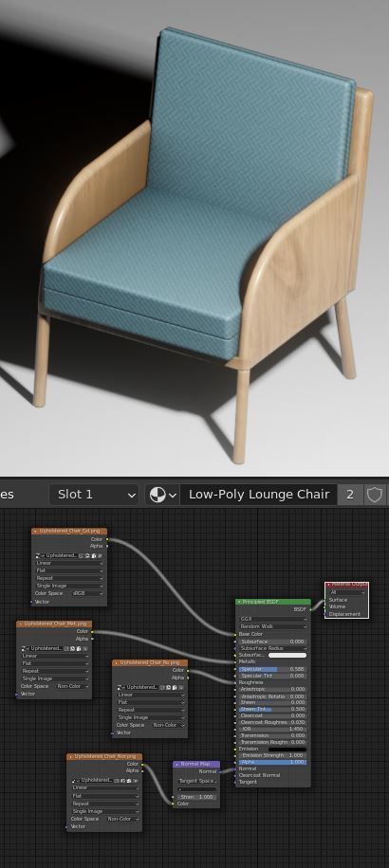Click the Roughness input label
Viewport: 389px width, 868px height.
(251, 682)
